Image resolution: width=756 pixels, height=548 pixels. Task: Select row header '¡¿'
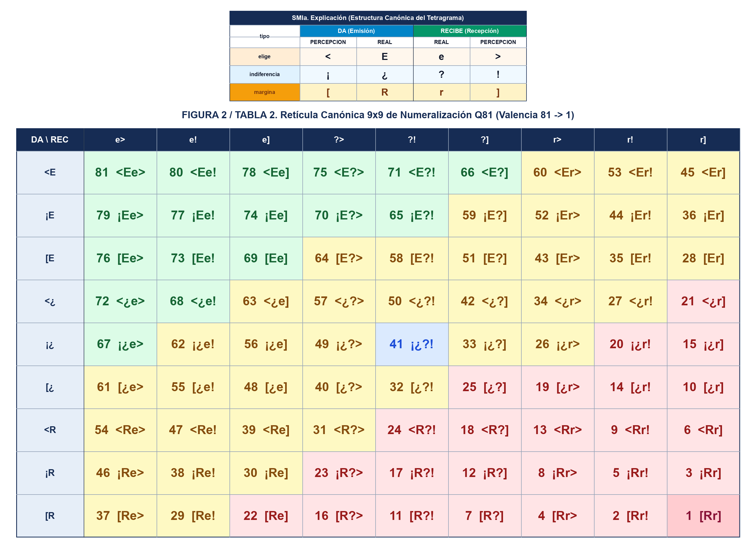point(50,344)
